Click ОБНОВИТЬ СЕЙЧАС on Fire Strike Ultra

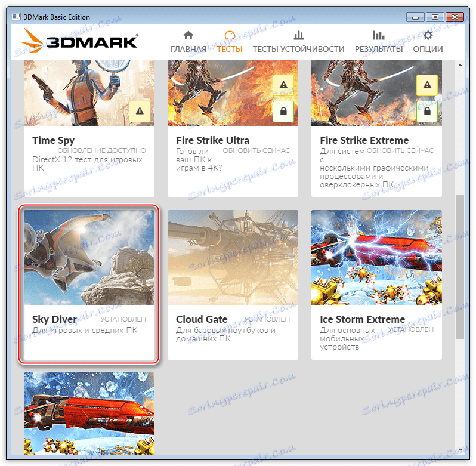pos(256,150)
